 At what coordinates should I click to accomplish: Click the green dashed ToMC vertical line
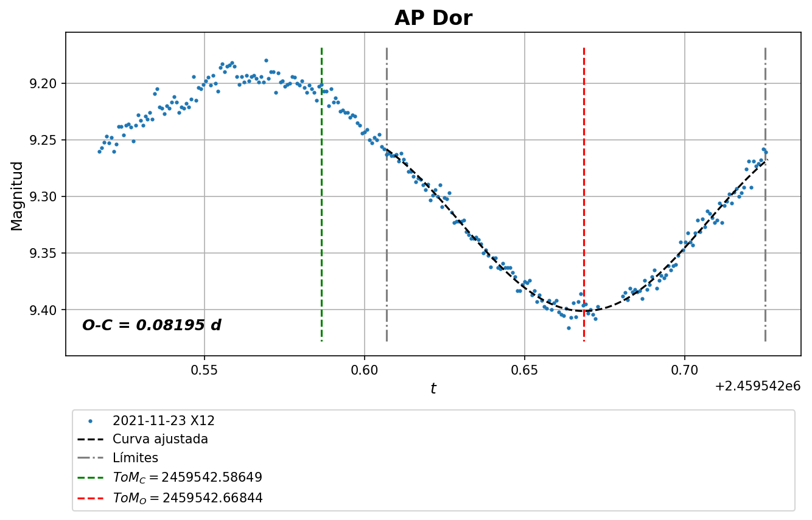321,195
